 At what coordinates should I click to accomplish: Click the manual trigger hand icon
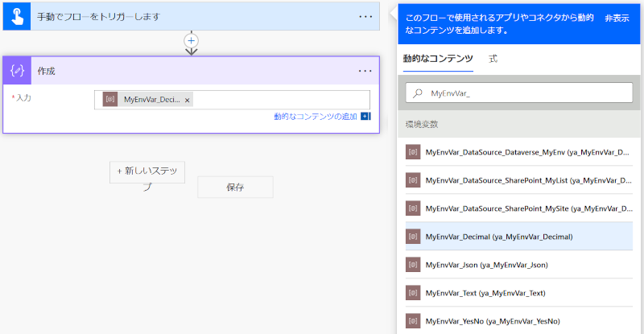(x=16, y=16)
